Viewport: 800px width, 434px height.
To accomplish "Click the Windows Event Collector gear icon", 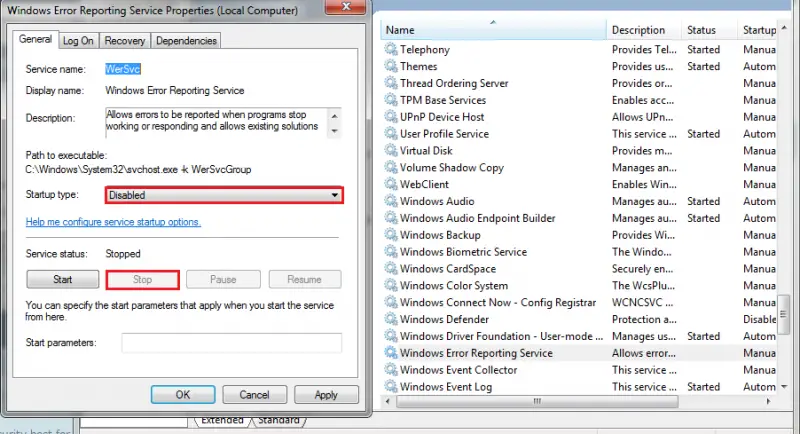I will 391,369.
